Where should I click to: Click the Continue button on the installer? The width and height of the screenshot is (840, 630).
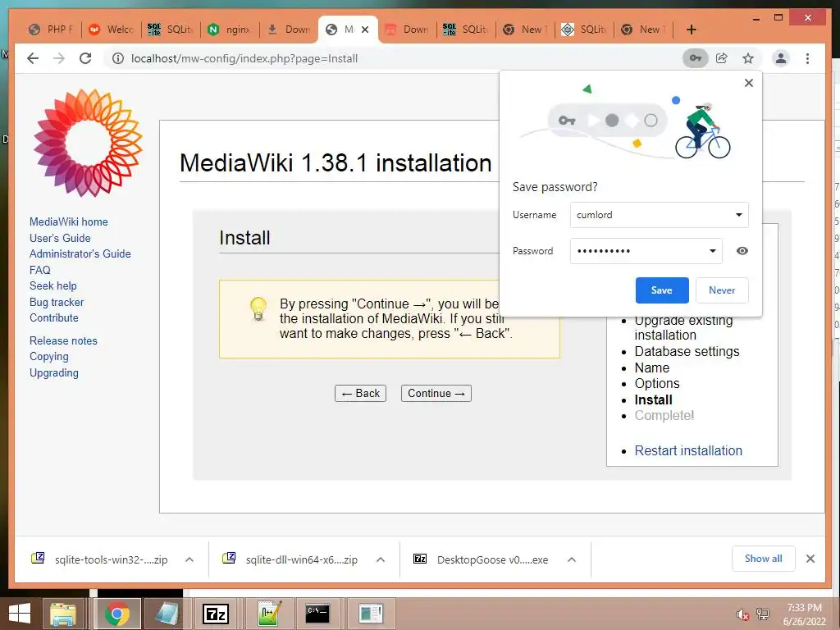[x=436, y=393]
